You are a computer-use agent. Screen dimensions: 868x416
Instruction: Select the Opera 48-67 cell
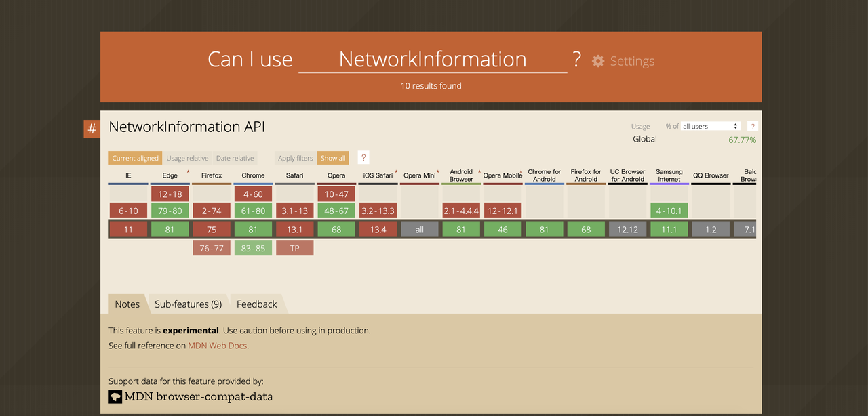336,211
